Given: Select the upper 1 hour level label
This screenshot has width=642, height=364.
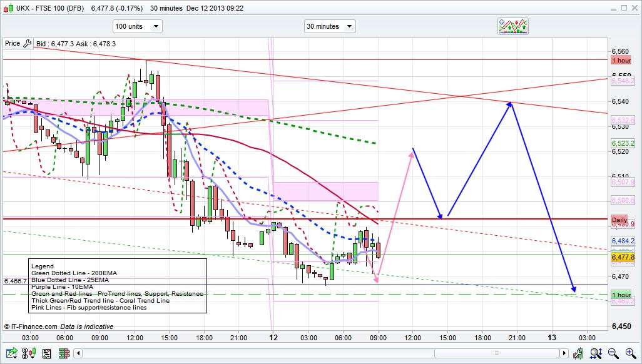Looking at the screenshot, I should [x=621, y=60].
